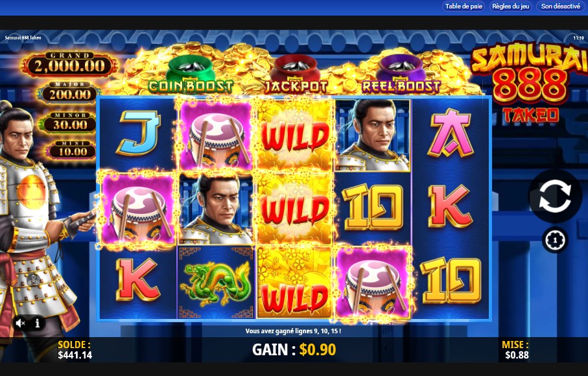The image size is (588, 376).
Task: Click the red Jackpot pot
Action: pyautogui.click(x=295, y=69)
